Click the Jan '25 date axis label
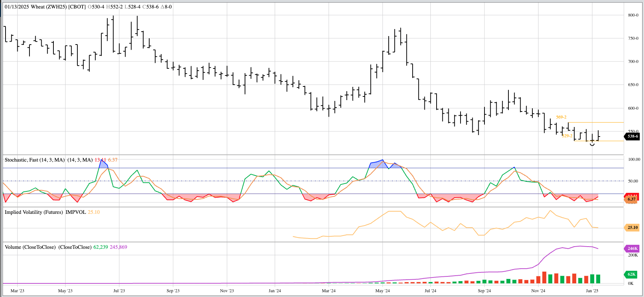 click(x=592, y=291)
